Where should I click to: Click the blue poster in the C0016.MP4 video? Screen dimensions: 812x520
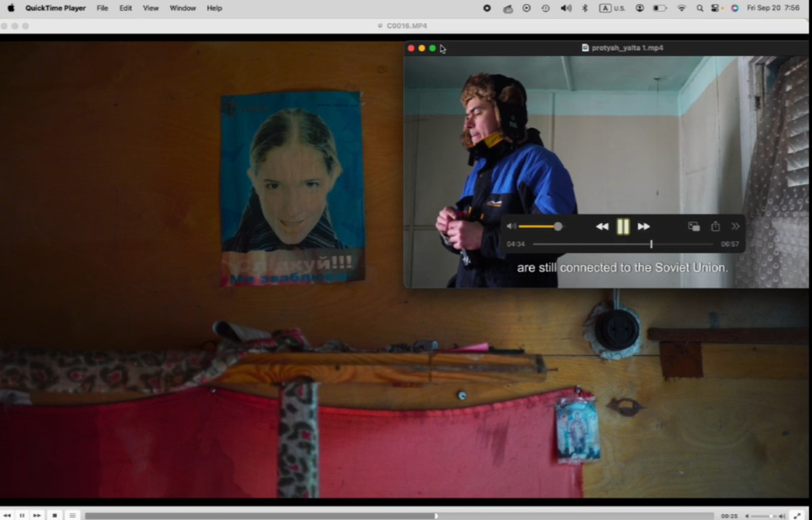click(x=292, y=188)
